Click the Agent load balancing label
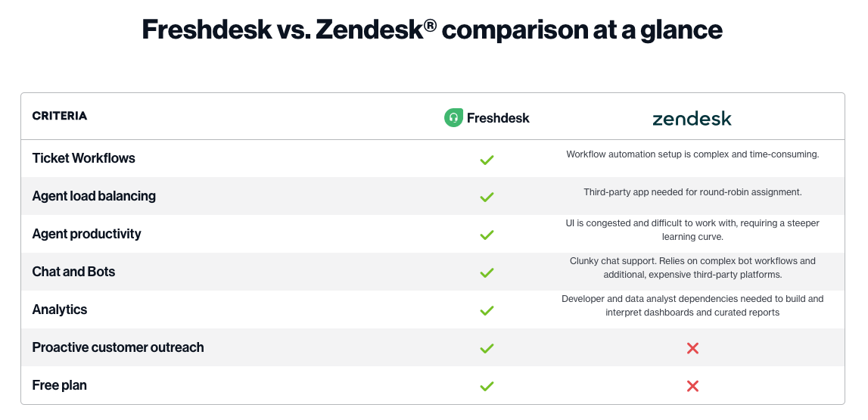This screenshot has height=420, width=868. click(94, 196)
